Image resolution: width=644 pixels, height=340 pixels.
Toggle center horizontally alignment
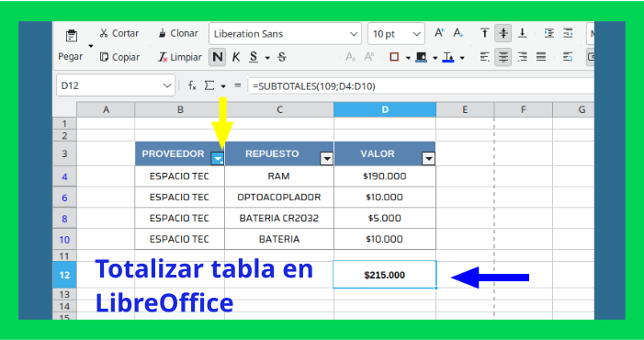[503, 57]
